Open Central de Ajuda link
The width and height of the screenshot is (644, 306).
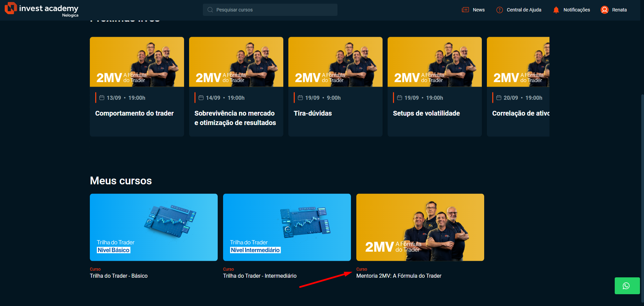tap(524, 10)
